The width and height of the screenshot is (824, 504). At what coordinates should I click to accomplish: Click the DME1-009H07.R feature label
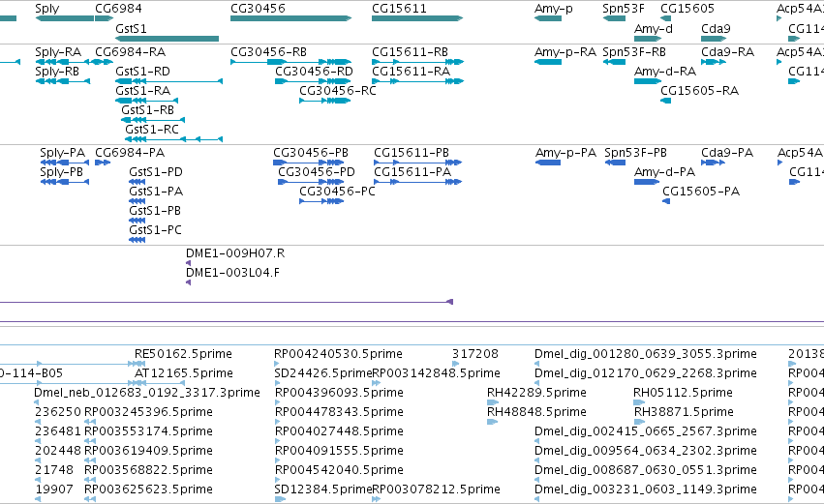(235, 253)
